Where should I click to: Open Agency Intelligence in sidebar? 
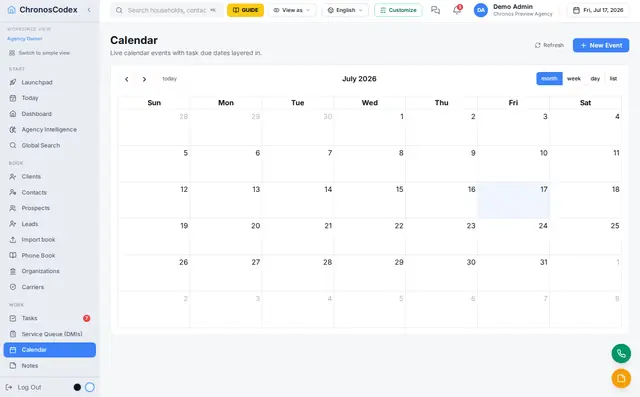click(50, 129)
